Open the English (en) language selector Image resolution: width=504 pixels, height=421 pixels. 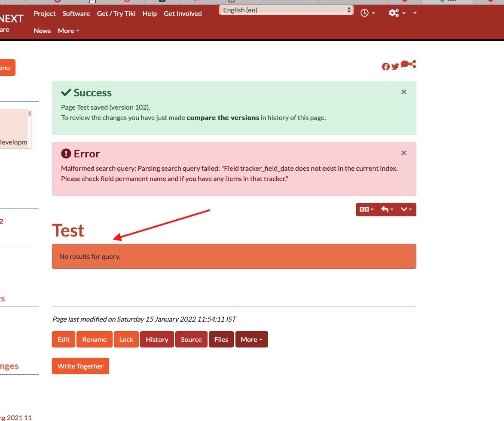click(286, 10)
